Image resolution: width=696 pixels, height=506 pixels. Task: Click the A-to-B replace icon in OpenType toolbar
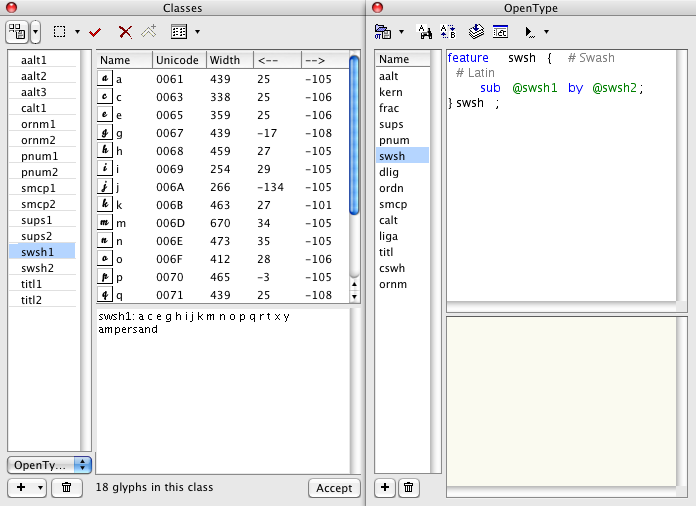[x=448, y=32]
